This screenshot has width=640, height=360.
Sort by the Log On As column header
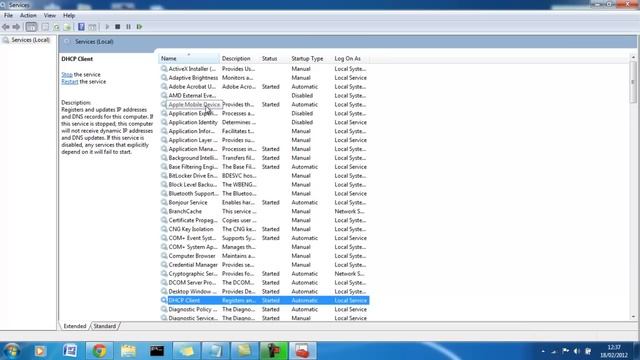[x=350, y=59]
